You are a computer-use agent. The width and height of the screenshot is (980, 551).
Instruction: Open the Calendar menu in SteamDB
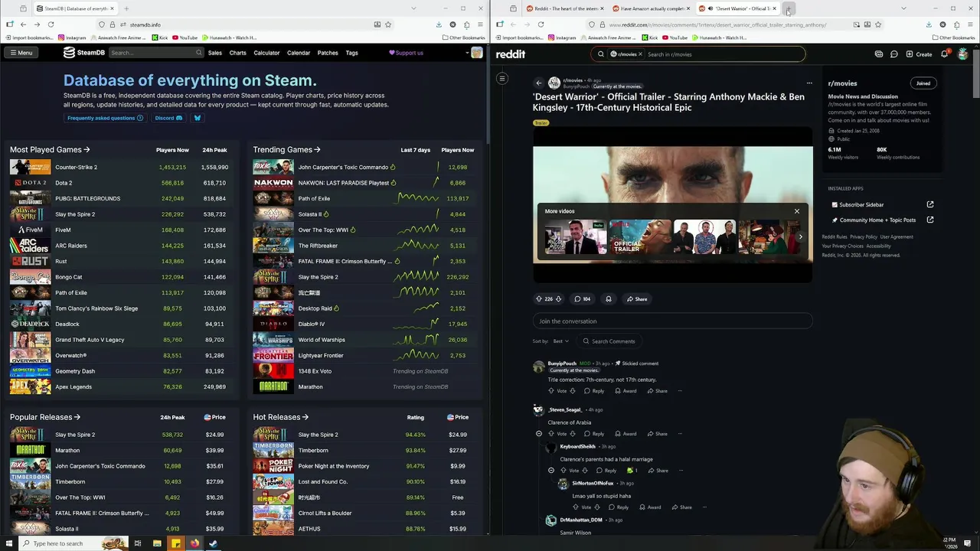(x=299, y=53)
